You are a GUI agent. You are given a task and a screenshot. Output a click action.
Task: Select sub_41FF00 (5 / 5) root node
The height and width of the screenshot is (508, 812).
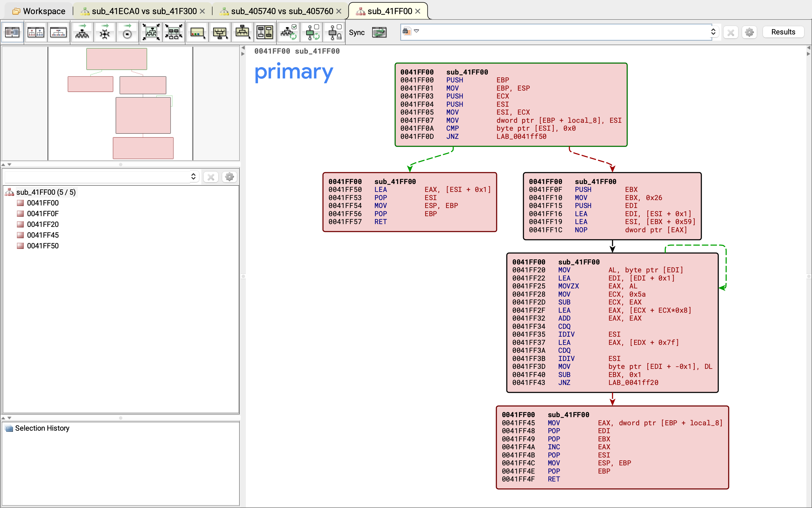[46, 192]
